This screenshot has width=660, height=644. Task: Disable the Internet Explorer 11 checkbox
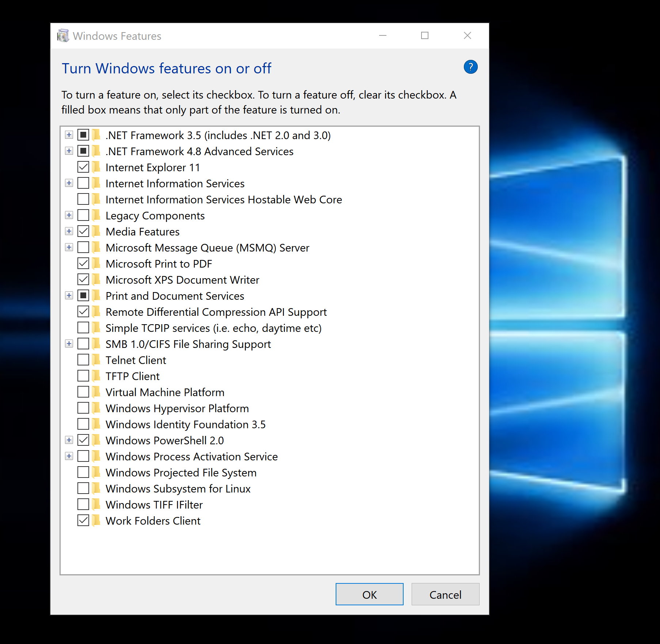83,167
